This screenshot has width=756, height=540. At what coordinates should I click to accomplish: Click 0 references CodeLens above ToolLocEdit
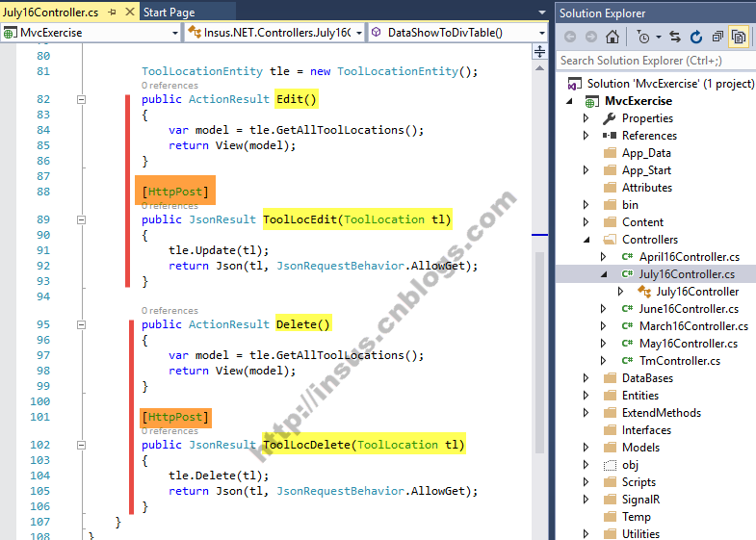169,206
